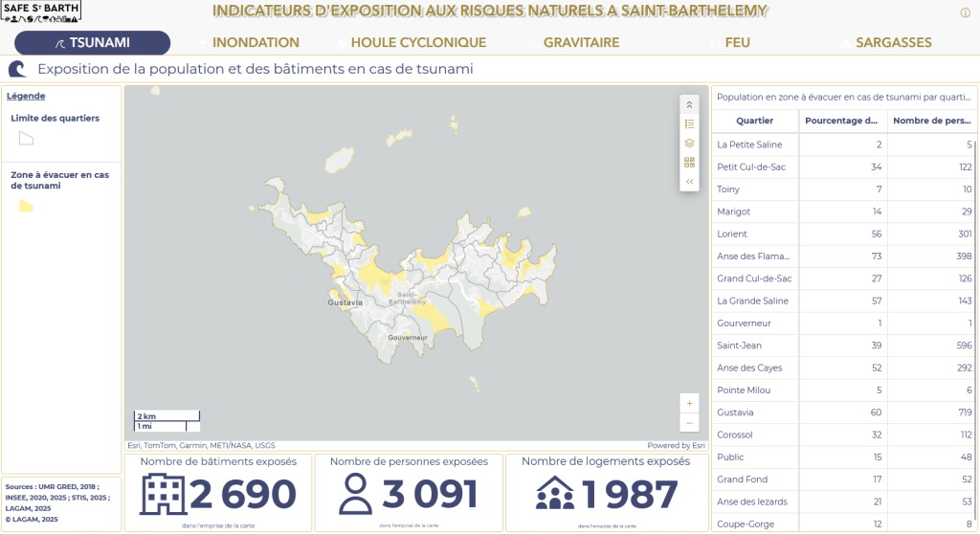Click the SAFE St BARTH logo
The height and width of the screenshot is (535, 980).
tap(41, 11)
